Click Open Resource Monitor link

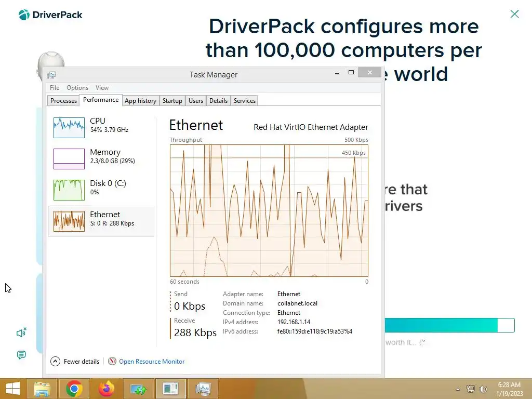pyautogui.click(x=152, y=362)
